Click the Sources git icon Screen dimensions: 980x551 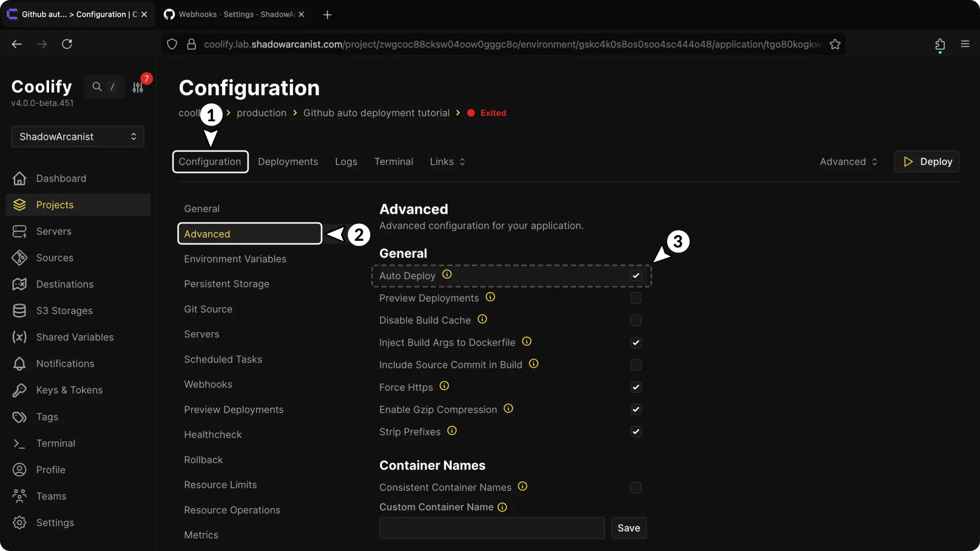pyautogui.click(x=19, y=258)
